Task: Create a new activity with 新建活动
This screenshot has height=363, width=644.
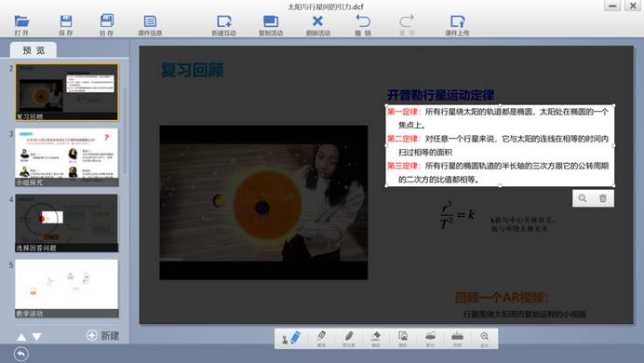Action: coord(224,25)
